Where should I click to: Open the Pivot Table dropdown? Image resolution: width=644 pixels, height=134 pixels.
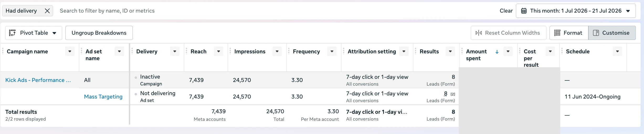coord(34,33)
